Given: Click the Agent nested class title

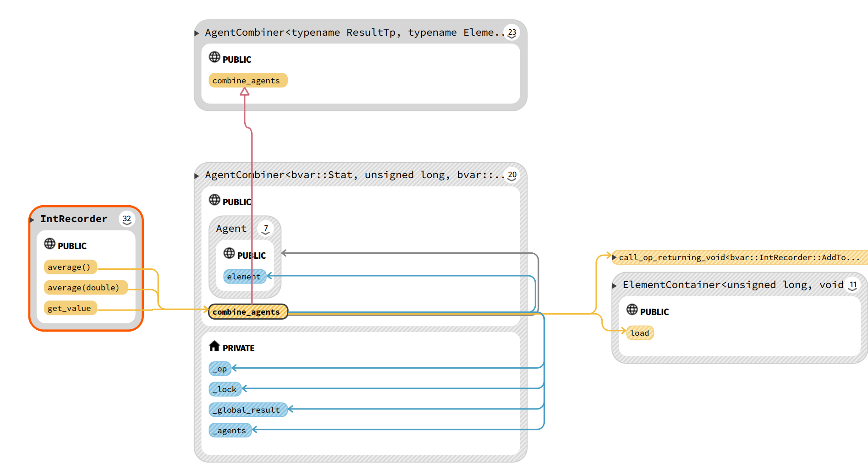Looking at the screenshot, I should [231, 229].
